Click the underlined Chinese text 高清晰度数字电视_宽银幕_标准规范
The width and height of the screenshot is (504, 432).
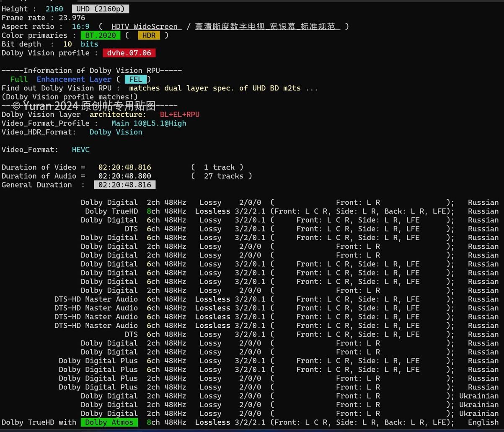pos(267,26)
